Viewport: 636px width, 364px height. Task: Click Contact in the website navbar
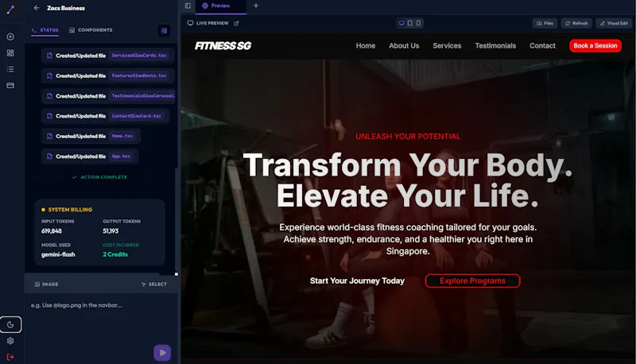(542, 46)
